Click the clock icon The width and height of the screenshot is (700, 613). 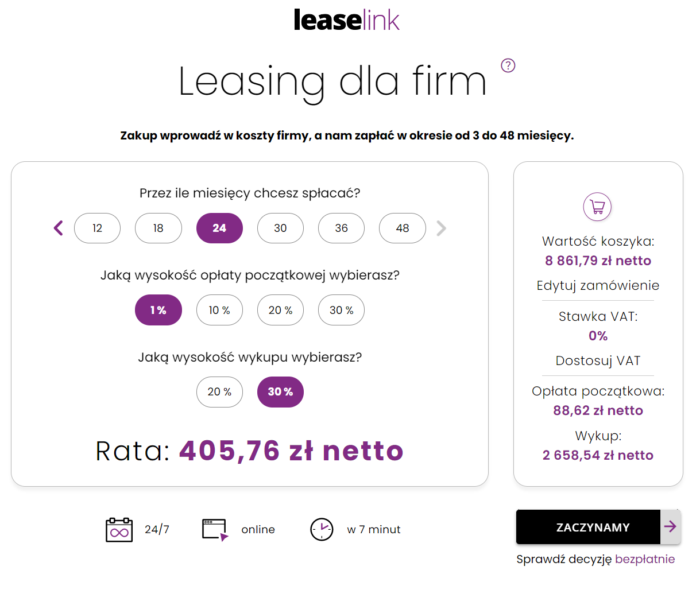pos(322,529)
